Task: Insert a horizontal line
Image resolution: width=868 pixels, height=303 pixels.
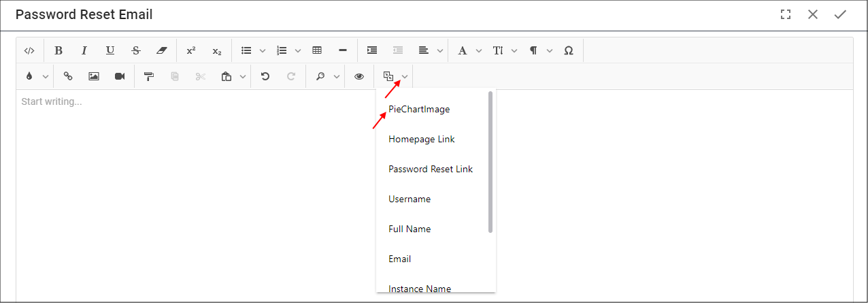Action: point(343,50)
